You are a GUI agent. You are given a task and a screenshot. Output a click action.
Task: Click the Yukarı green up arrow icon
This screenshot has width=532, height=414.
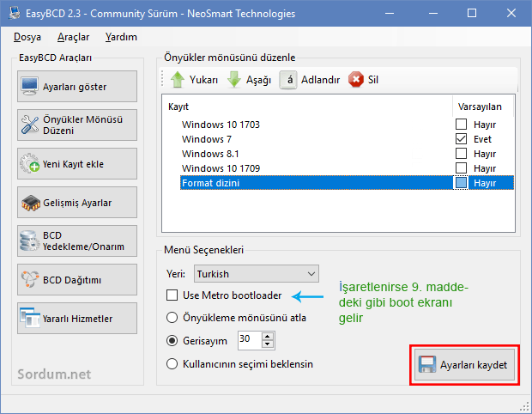[x=178, y=80]
